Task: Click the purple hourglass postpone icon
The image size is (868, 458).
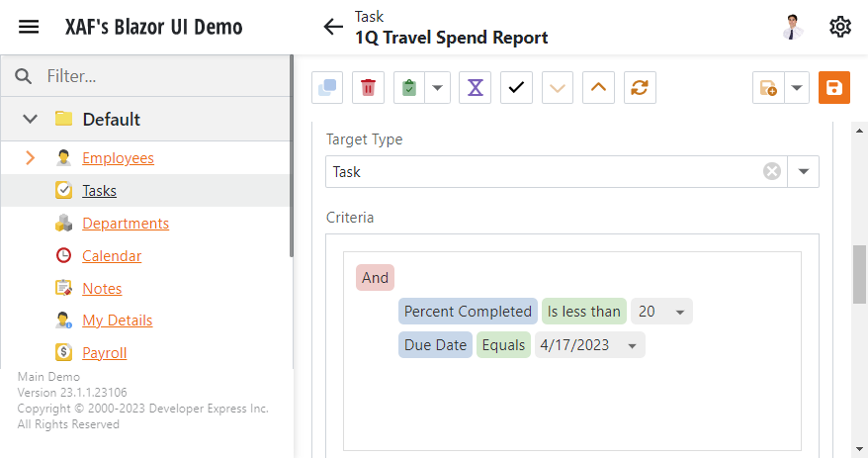Action: pos(475,87)
